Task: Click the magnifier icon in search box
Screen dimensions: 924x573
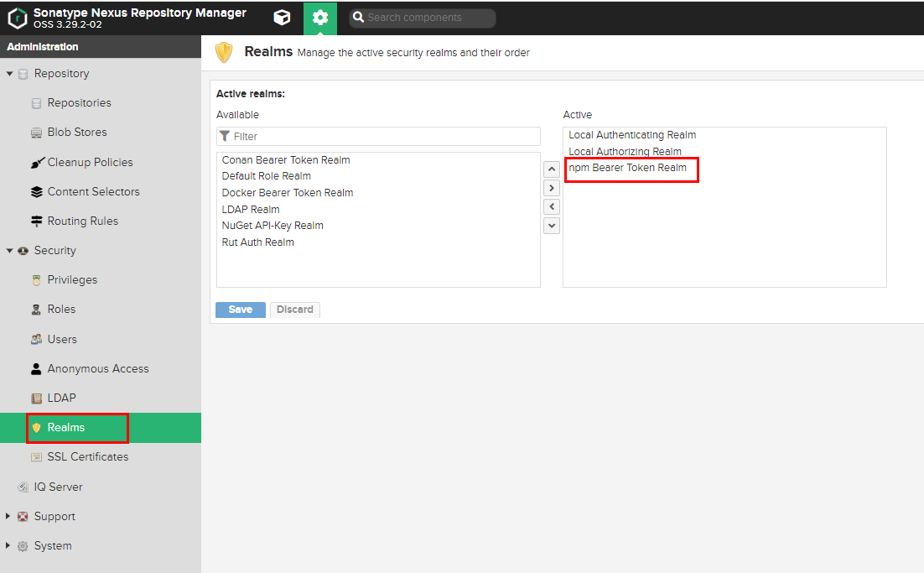Action: [358, 17]
